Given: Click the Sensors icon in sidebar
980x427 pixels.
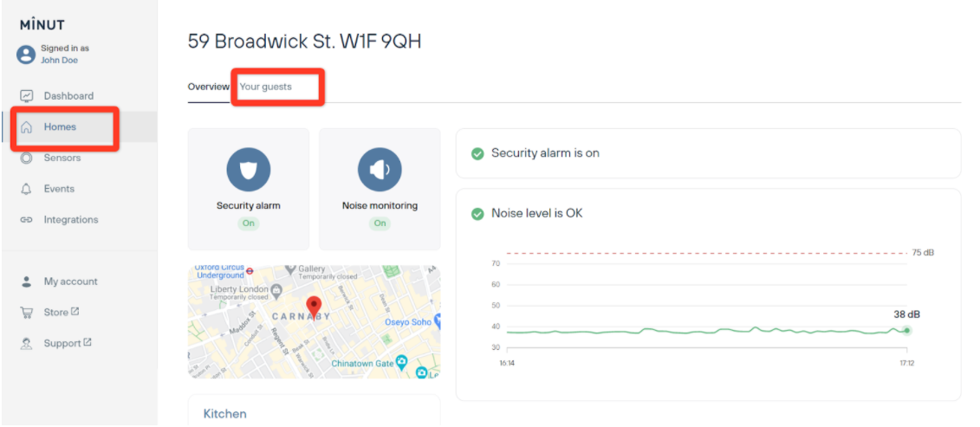Looking at the screenshot, I should click(x=27, y=158).
